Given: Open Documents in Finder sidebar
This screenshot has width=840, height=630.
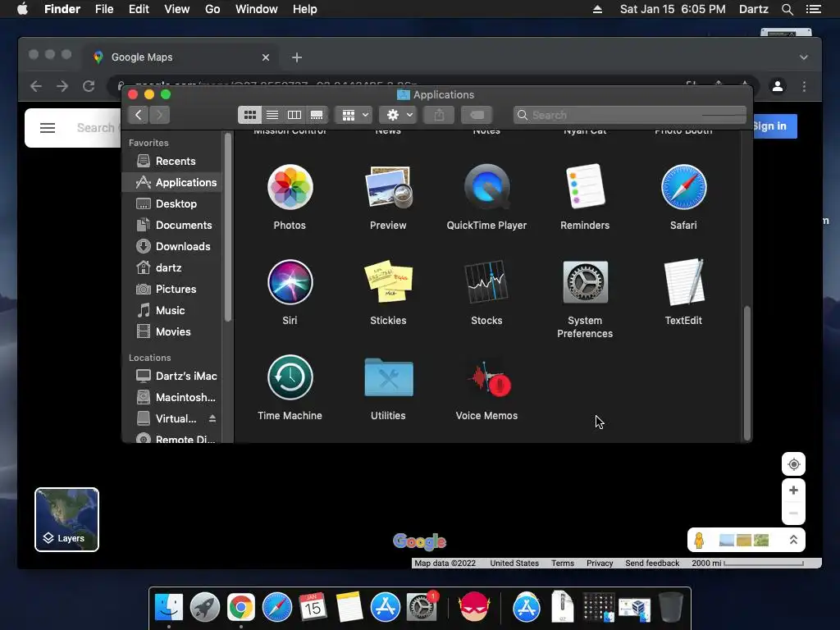Looking at the screenshot, I should (x=171, y=225).
